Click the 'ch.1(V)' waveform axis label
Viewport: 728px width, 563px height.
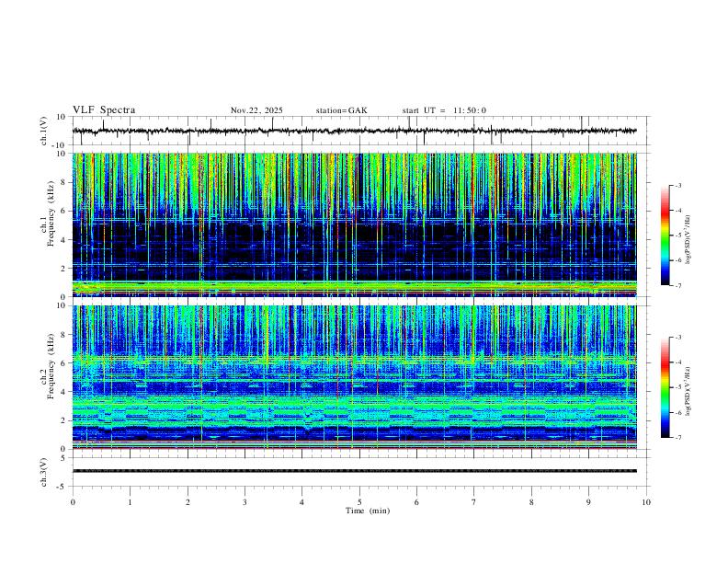point(44,131)
